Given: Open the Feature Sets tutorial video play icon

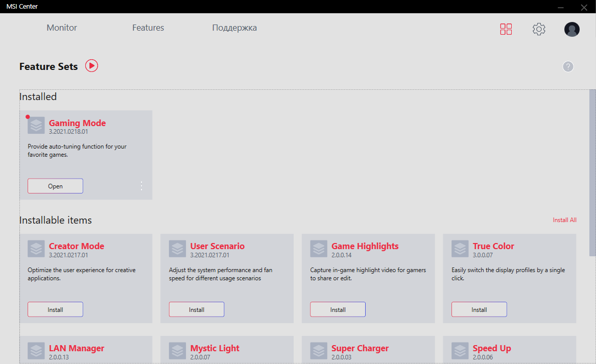Looking at the screenshot, I should 91,66.
